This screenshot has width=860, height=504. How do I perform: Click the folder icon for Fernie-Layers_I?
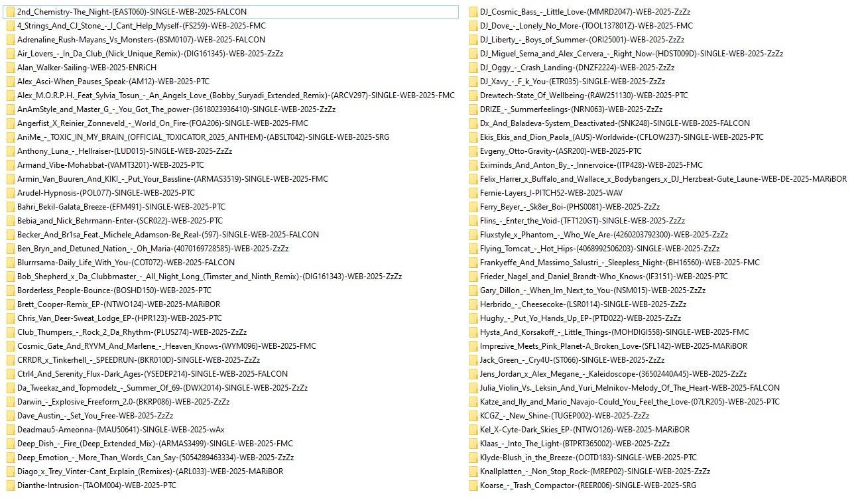click(x=473, y=193)
